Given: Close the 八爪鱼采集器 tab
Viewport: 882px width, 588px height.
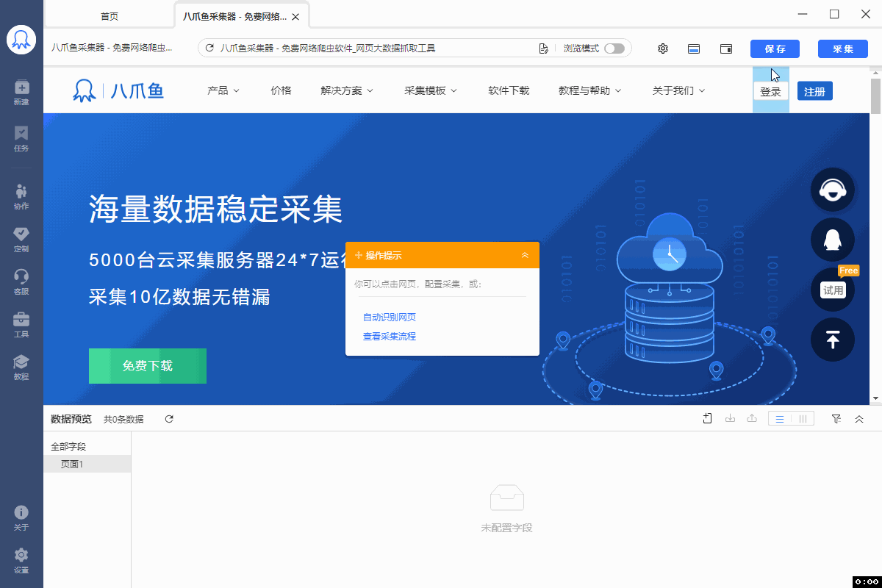Looking at the screenshot, I should tap(295, 16).
